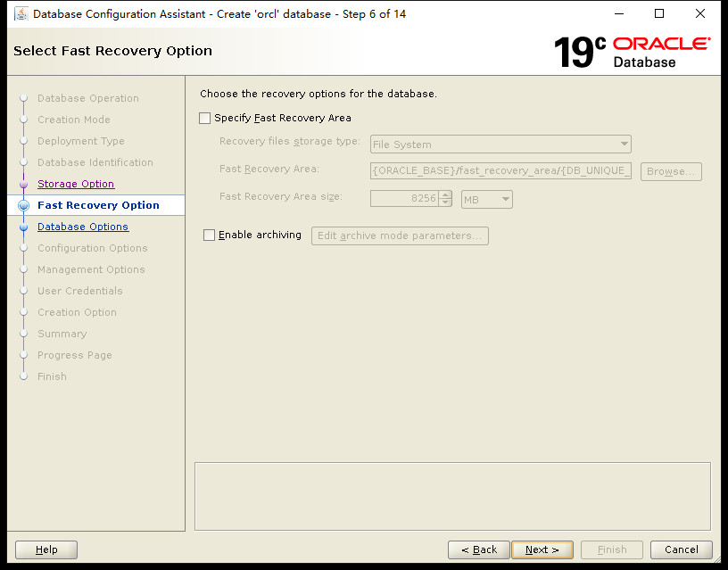728x570 pixels.
Task: Increase Fast Recovery Area size with up arrow
Action: click(x=445, y=194)
